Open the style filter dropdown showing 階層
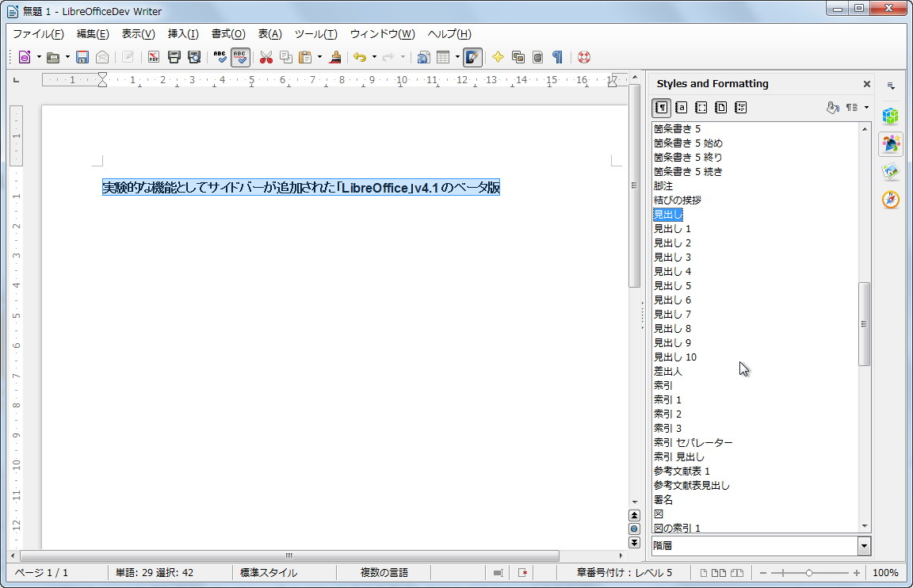913x588 pixels. (x=863, y=545)
